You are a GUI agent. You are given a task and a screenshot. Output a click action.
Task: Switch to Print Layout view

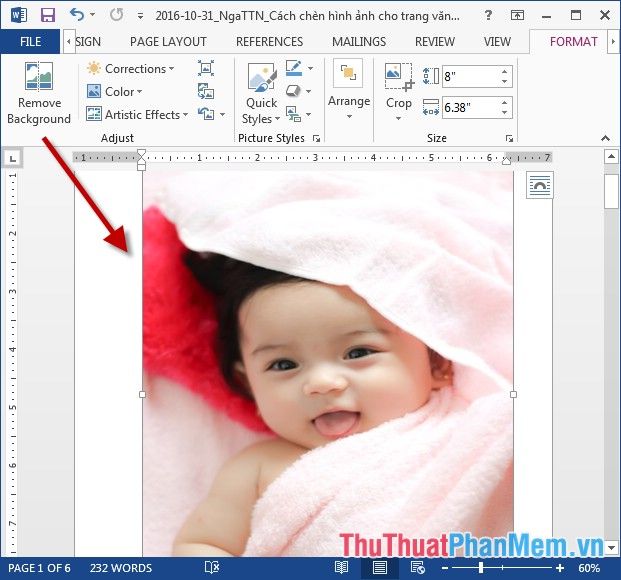click(379, 568)
